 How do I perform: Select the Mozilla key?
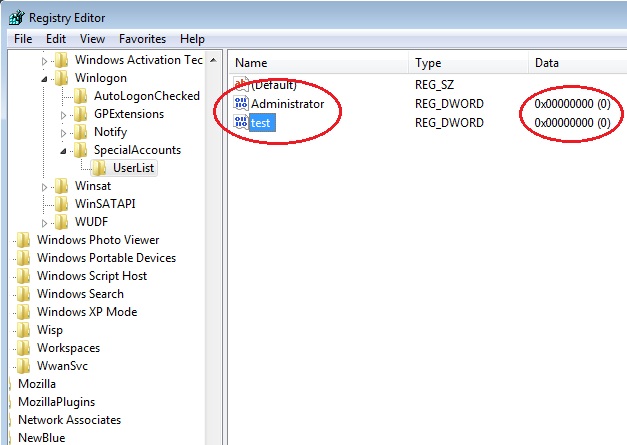point(37,384)
